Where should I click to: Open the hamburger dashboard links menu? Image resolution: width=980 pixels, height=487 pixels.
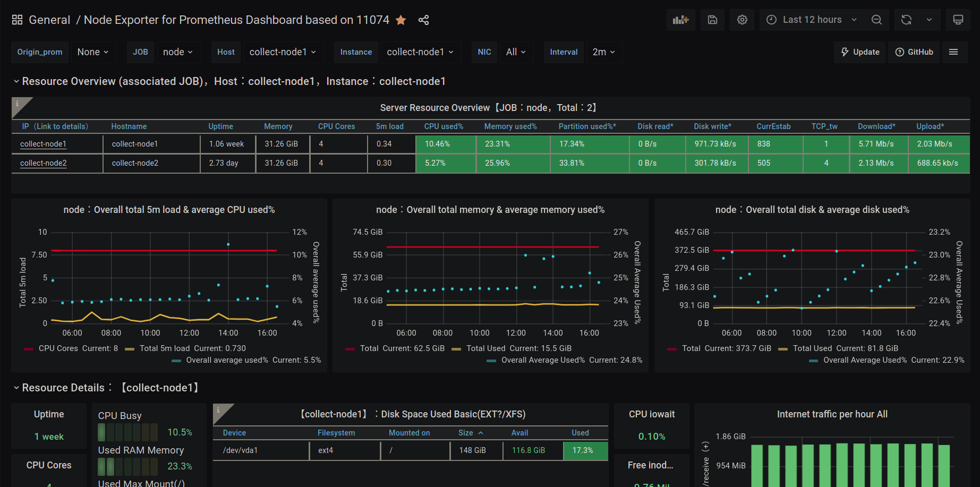953,52
